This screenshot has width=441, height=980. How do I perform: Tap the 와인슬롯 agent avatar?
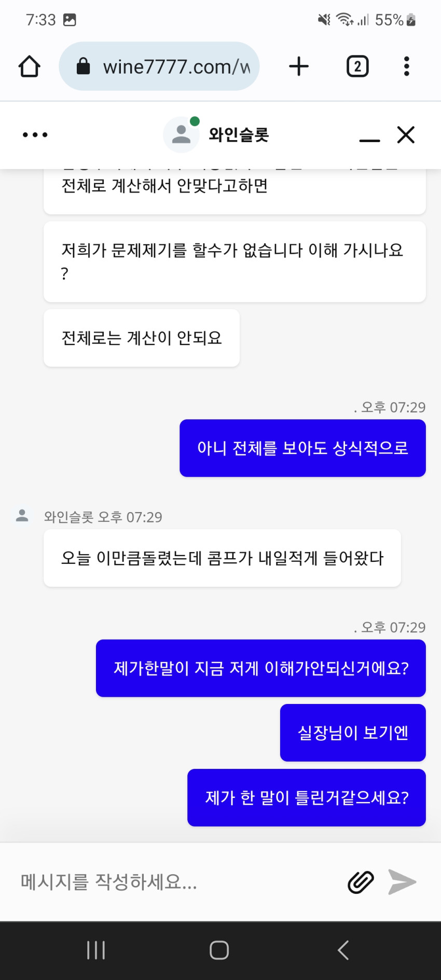[181, 134]
